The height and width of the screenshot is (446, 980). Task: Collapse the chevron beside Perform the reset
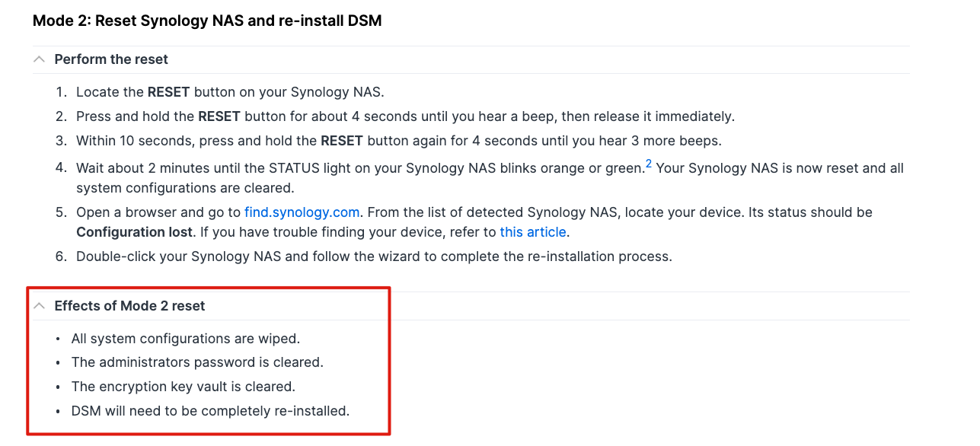[40, 59]
